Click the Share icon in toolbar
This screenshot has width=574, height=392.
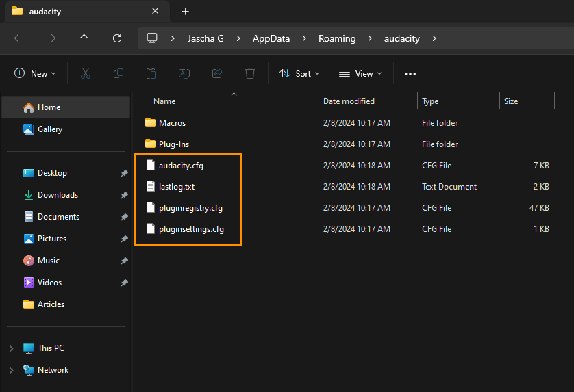(x=217, y=73)
